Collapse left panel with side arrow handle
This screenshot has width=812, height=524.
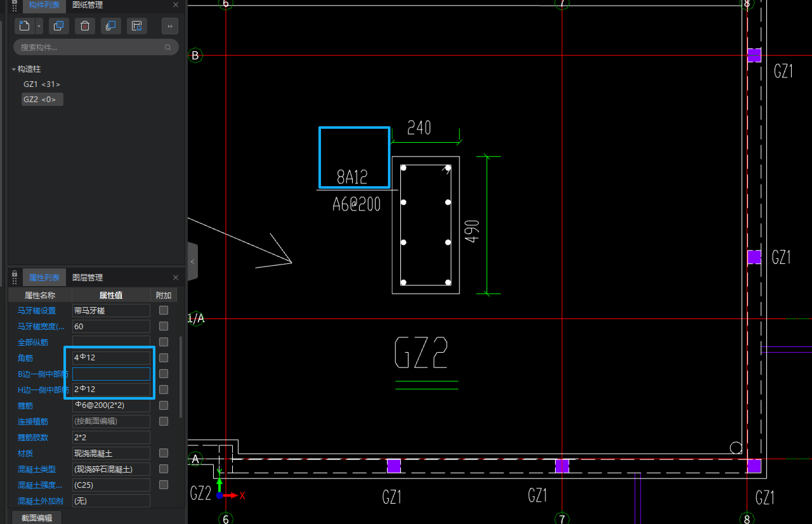coord(193,262)
